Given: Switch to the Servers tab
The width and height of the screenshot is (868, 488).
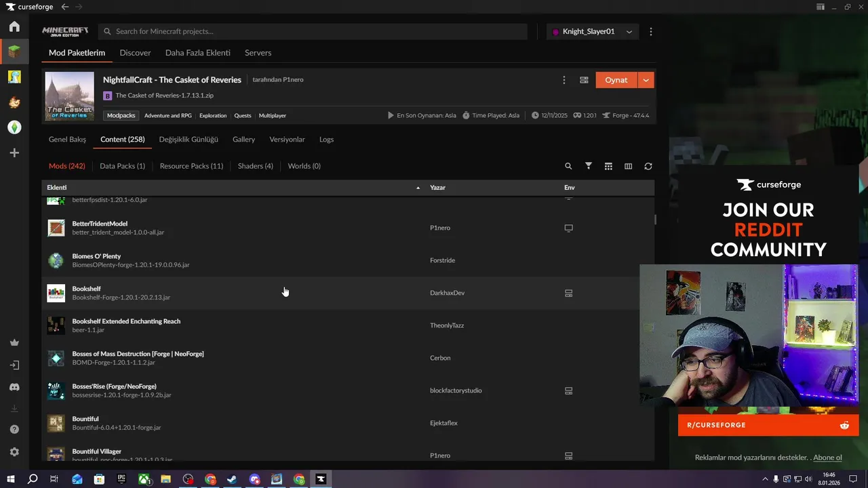Looking at the screenshot, I should click(258, 53).
